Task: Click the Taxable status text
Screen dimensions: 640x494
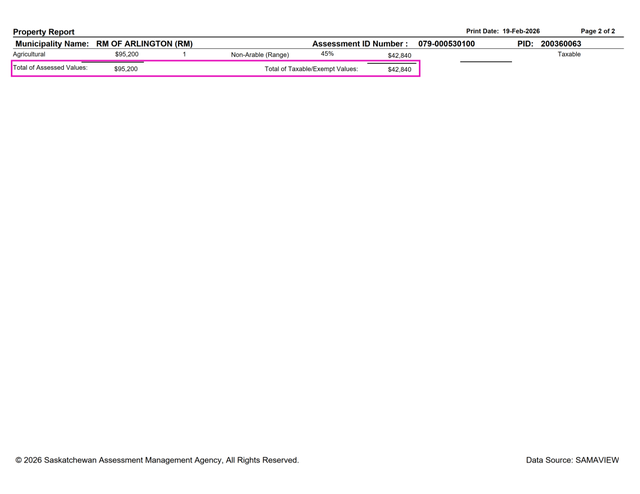Action: 569,54
